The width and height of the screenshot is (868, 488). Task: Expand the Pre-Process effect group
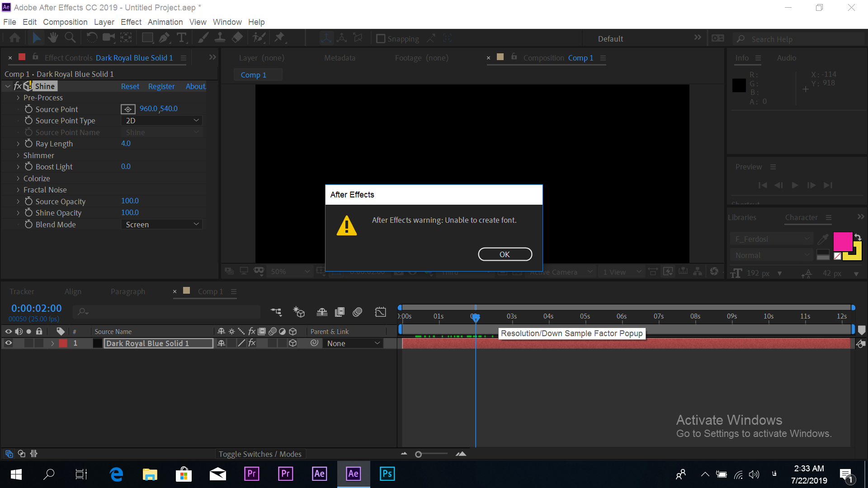point(18,98)
